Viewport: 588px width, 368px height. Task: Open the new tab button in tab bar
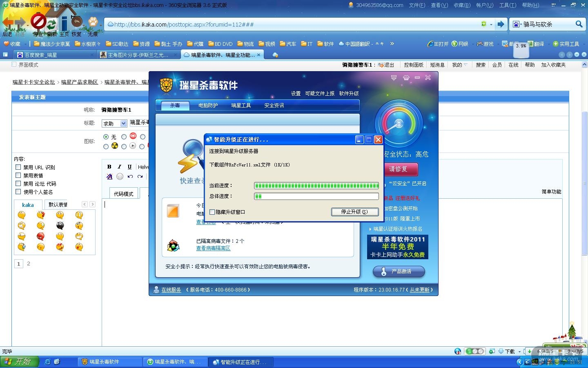tap(275, 55)
